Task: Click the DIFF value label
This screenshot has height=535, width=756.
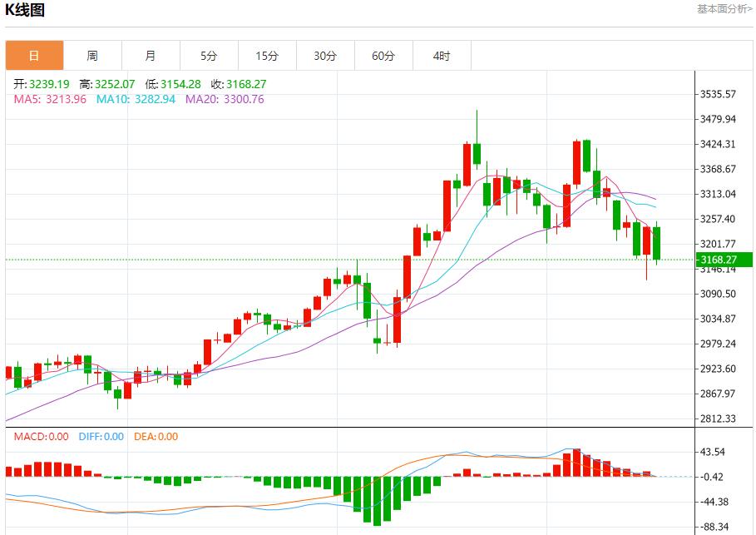Action: tap(101, 436)
